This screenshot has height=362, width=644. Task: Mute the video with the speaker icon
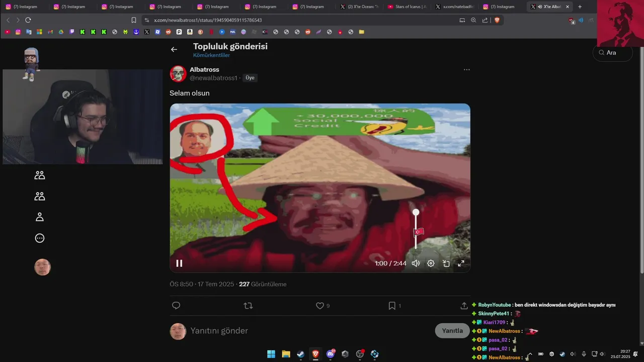click(416, 263)
